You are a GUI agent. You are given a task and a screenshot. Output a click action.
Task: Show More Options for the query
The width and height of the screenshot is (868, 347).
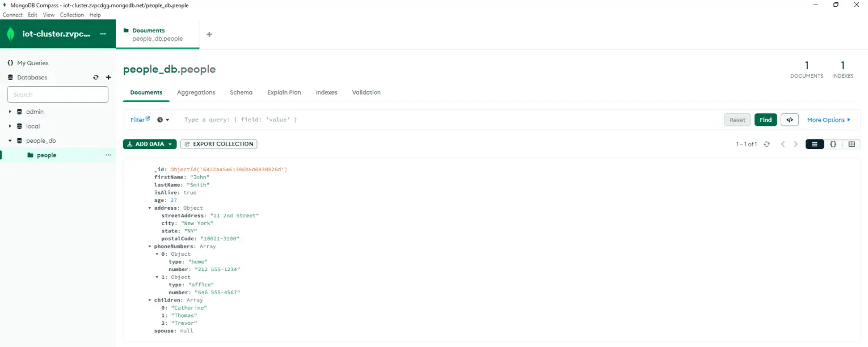[828, 120]
